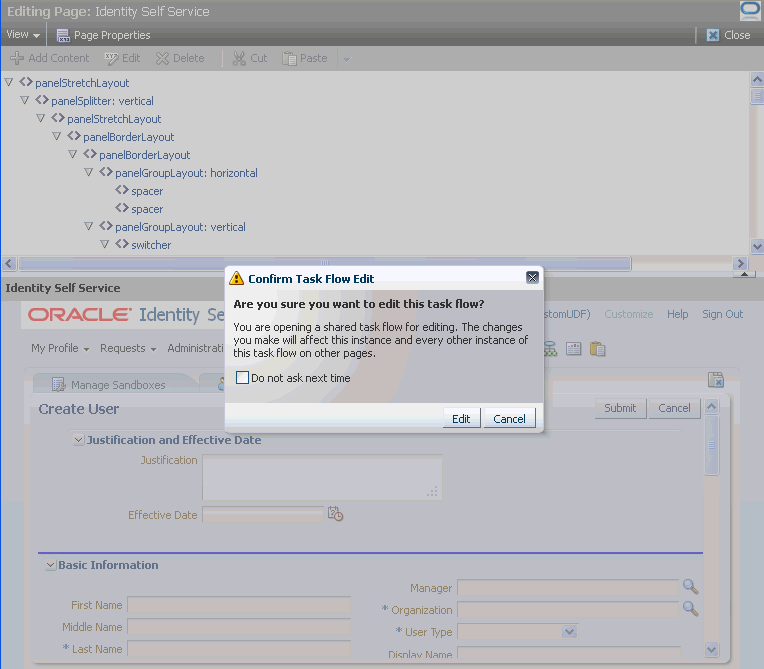Click the Submit button

pyautogui.click(x=620, y=408)
